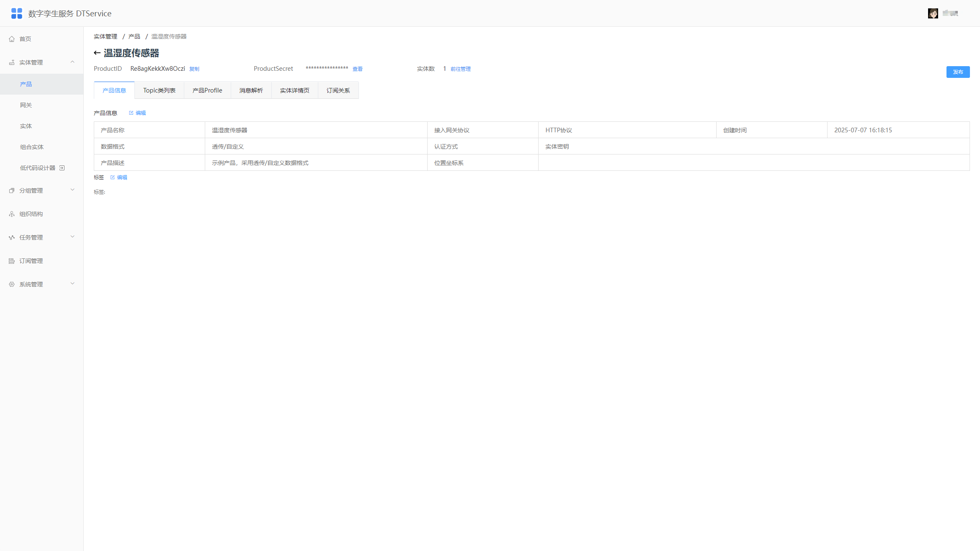Click the HTTP协议 table cell
This screenshot has height=551, width=980.
click(x=627, y=130)
